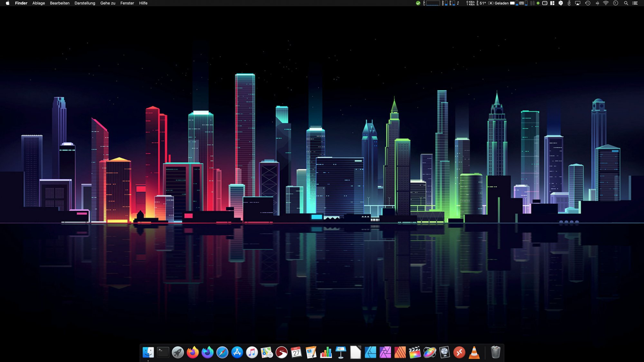The width and height of the screenshot is (644, 362).
Task: Open the Darstellung menu
Action: pyautogui.click(x=85, y=3)
